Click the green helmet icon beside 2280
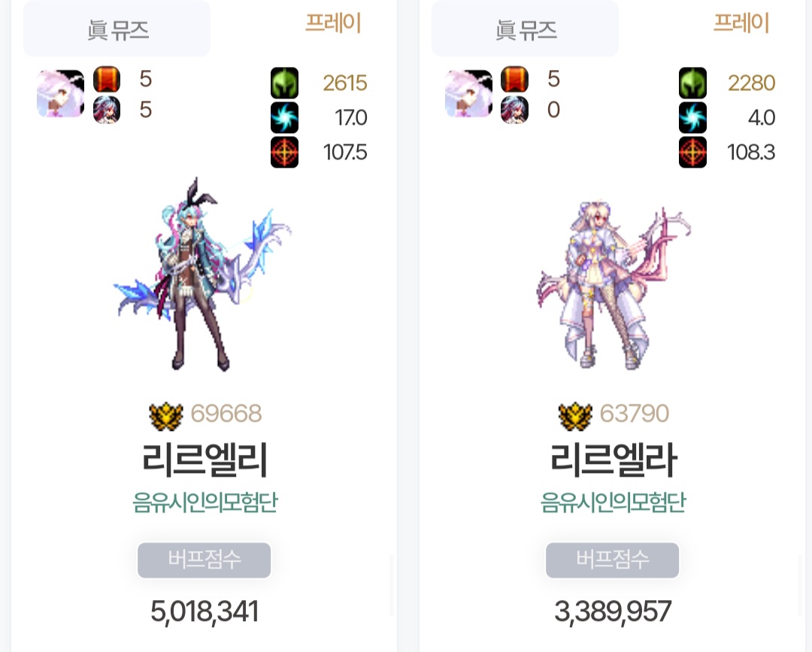Viewport: 812px width, 652px height. point(692,83)
